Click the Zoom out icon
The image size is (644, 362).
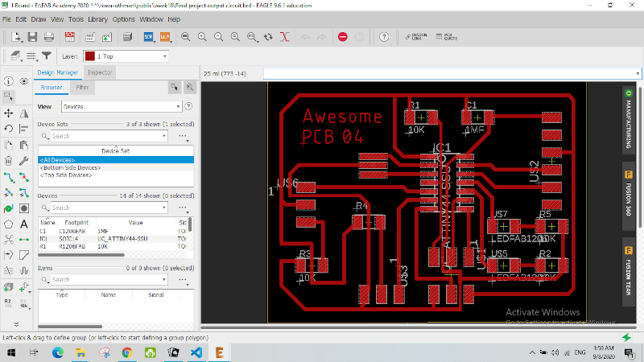[x=218, y=37]
